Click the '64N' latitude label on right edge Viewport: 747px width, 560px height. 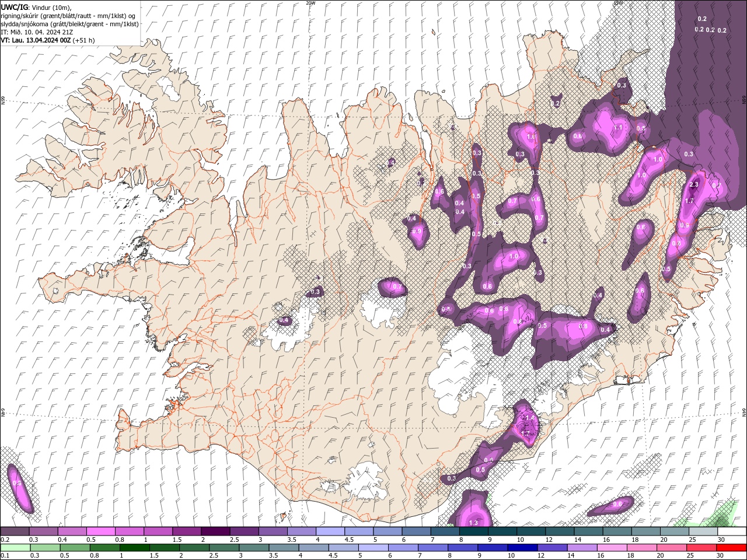point(744,412)
